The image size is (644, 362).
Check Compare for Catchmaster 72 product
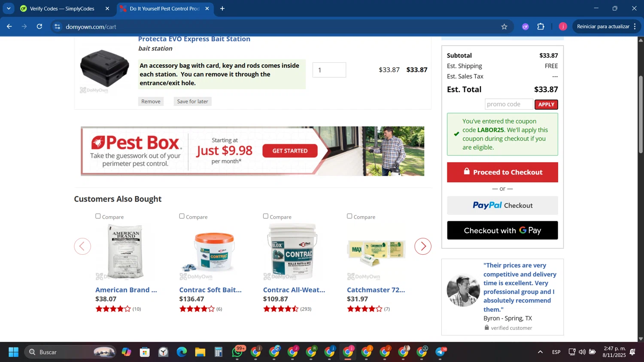coord(349,216)
